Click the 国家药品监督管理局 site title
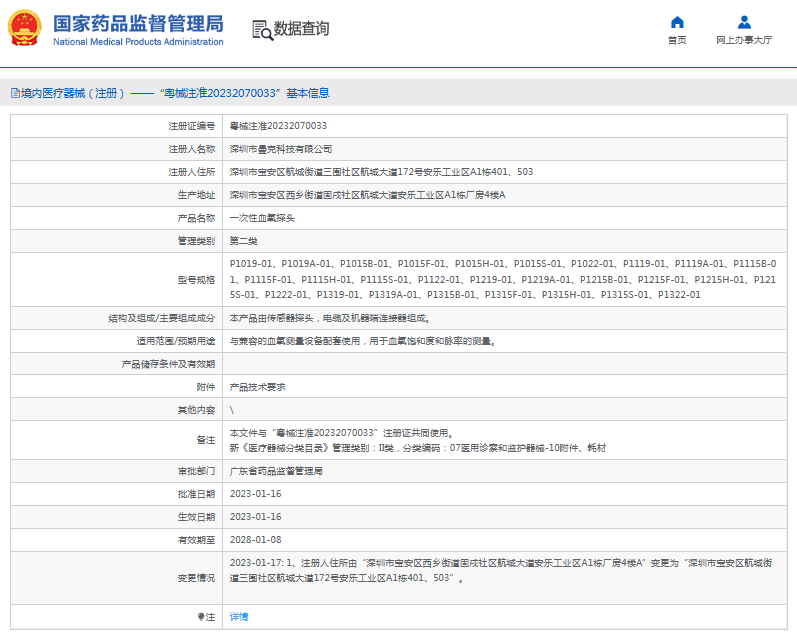Viewport: 797px width, 636px height. pyautogui.click(x=137, y=24)
